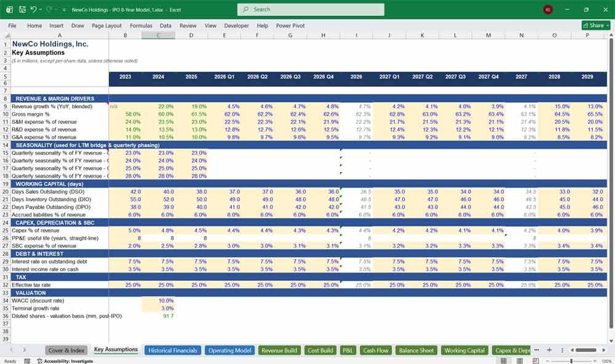This screenshot has height=364, width=615.
Task: Click horizontal scrollbar right arrow
Action: click(604, 350)
